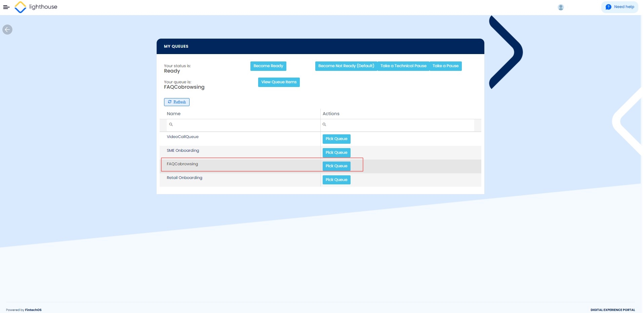Viewport: 644px width, 313px height.
Task: Open the hamburger navigation menu
Action: (6, 7)
